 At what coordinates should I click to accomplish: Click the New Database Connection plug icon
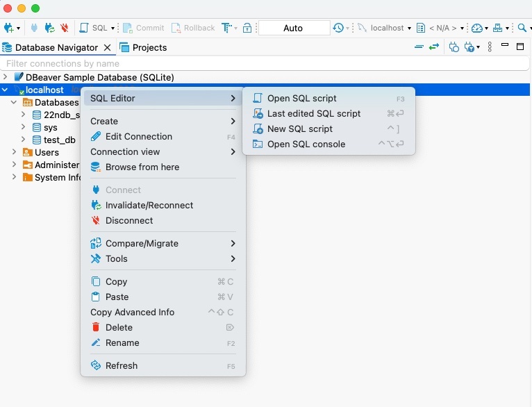[9, 28]
